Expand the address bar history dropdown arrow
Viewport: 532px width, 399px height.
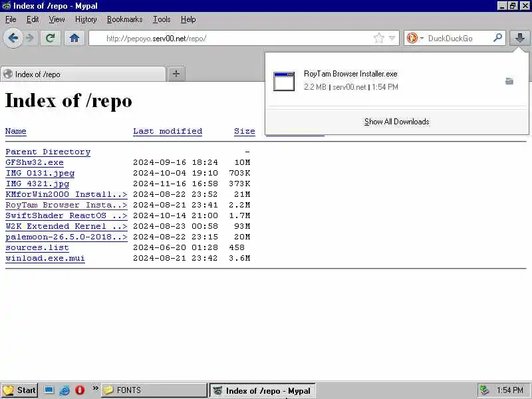click(392, 38)
